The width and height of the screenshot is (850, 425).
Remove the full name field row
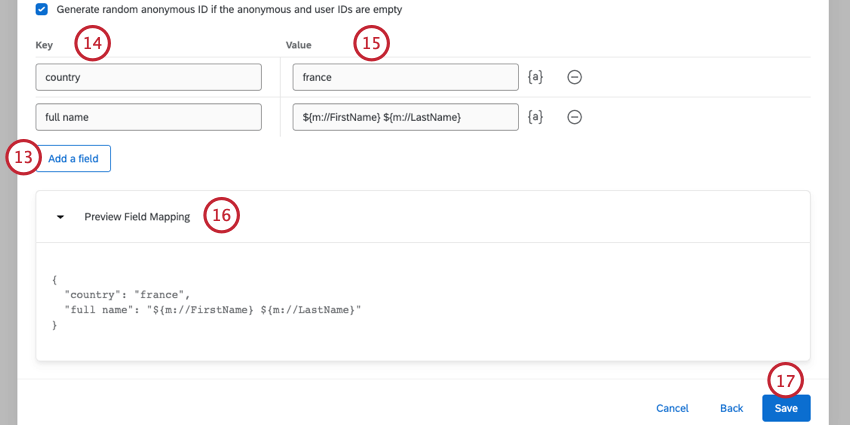pos(575,117)
